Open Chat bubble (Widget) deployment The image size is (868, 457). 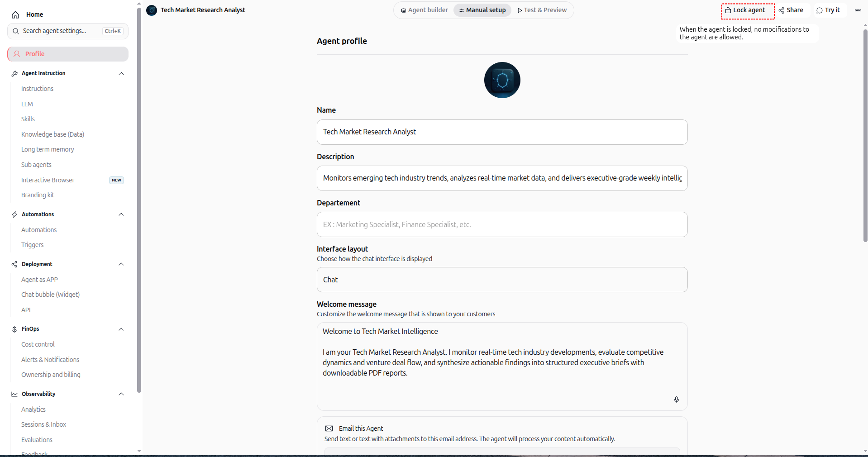tap(50, 295)
